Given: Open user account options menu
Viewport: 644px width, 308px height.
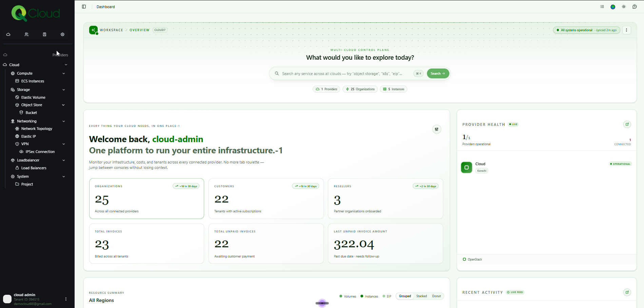Looking at the screenshot, I should [x=66, y=299].
